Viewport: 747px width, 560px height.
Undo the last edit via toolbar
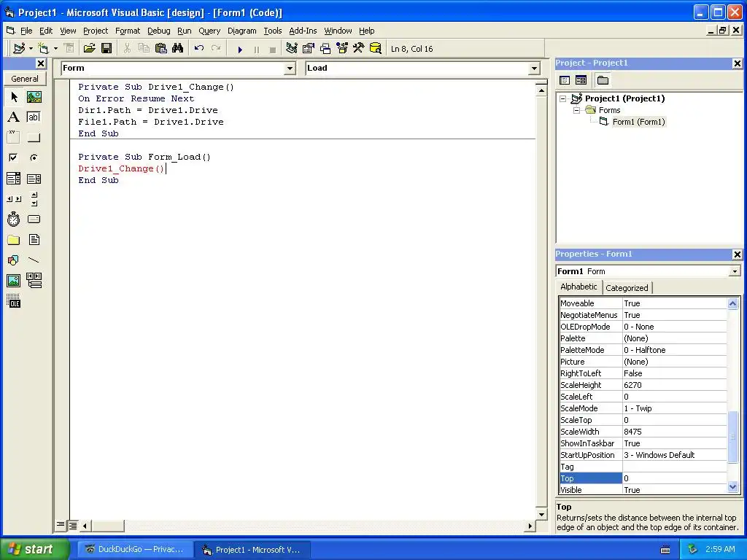pos(199,49)
